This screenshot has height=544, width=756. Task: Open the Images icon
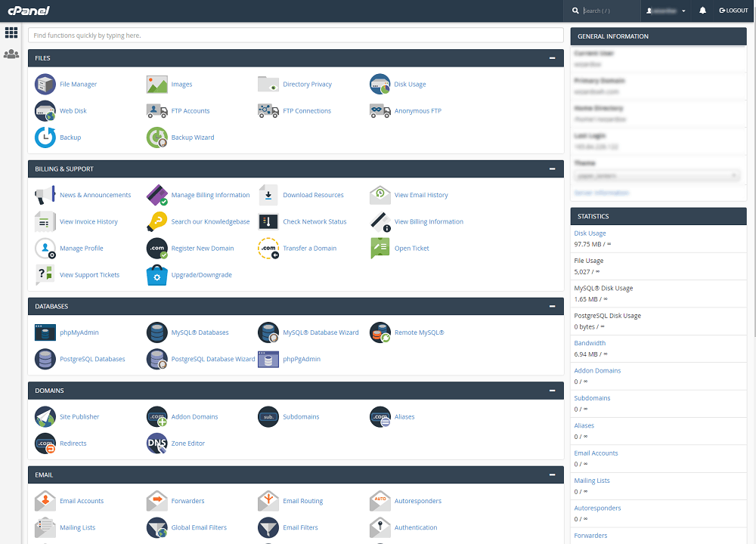coord(156,85)
